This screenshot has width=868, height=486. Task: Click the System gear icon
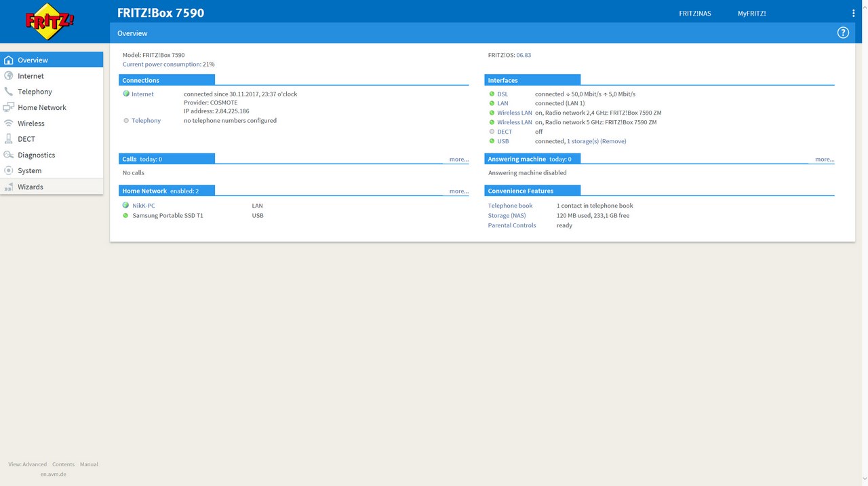coord(9,170)
